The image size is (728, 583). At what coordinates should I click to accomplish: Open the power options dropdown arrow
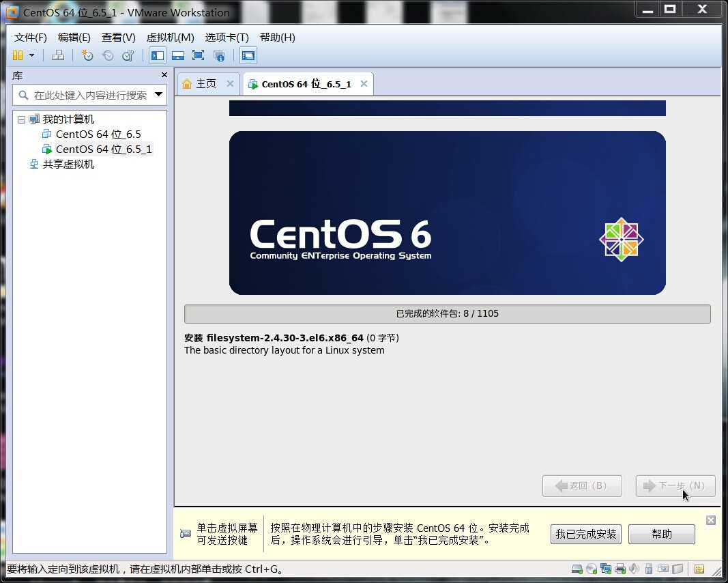coord(31,56)
